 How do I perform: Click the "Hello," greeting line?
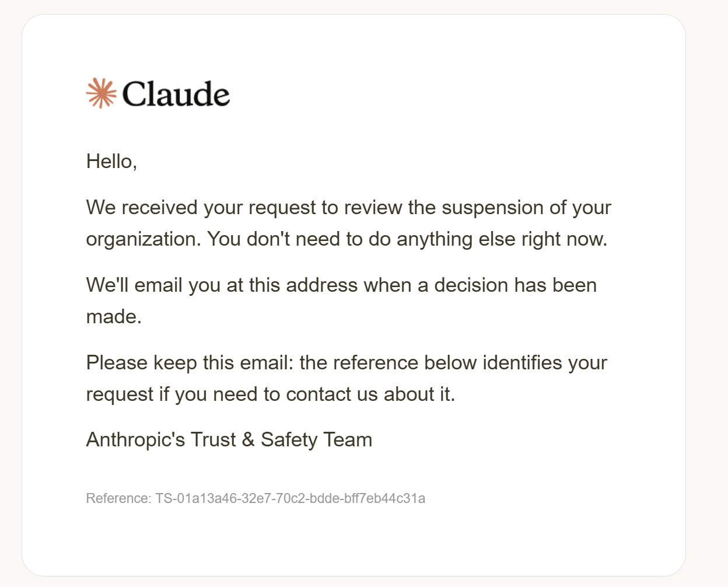tap(111, 162)
